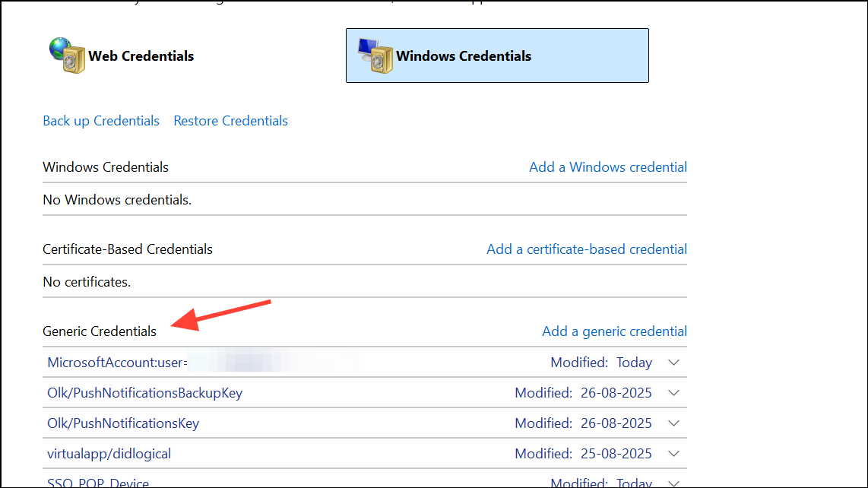
Task: Expand virtualapp/didlogical chevron
Action: [x=673, y=454]
